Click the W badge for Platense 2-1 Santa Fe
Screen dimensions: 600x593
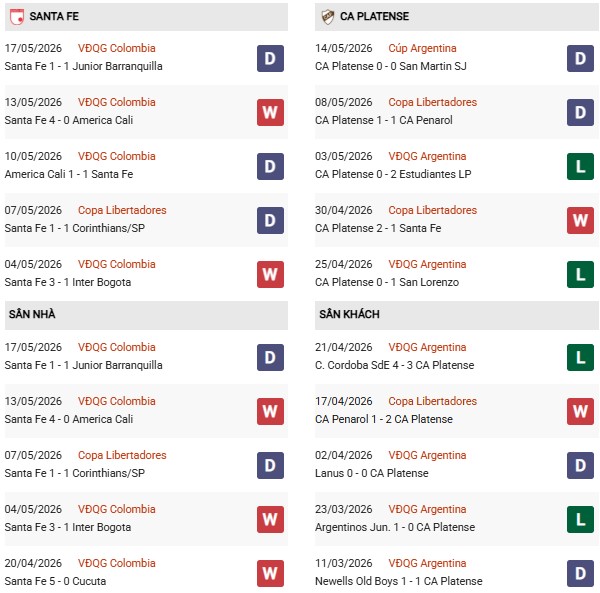[580, 220]
